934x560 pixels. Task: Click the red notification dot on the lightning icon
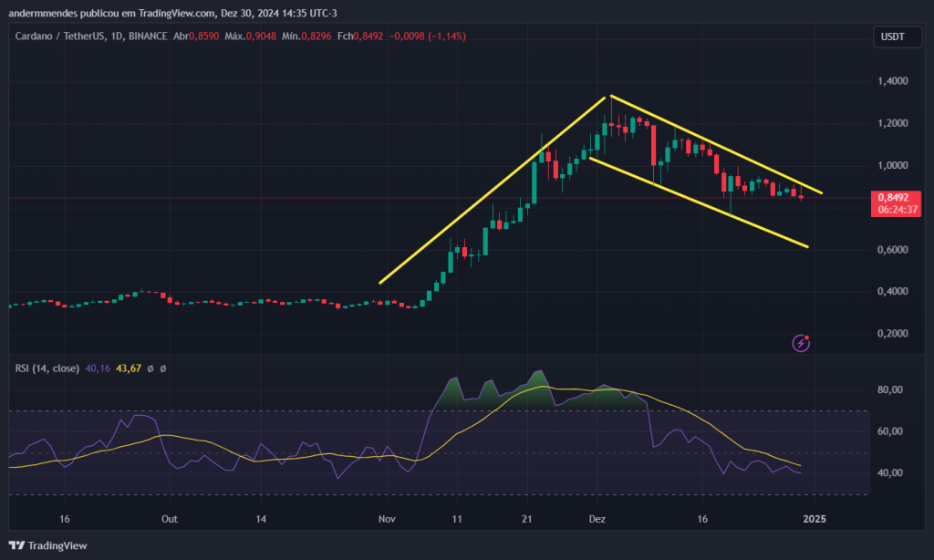click(808, 336)
